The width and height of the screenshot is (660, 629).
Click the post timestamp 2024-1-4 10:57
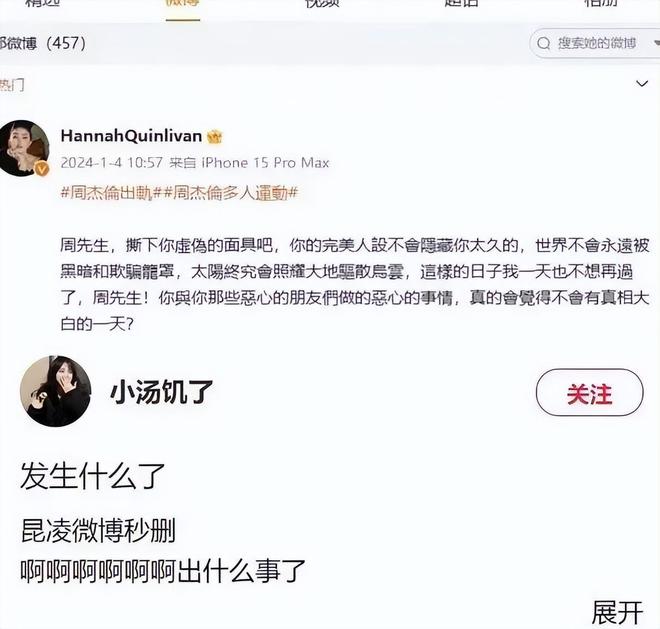click(x=112, y=163)
